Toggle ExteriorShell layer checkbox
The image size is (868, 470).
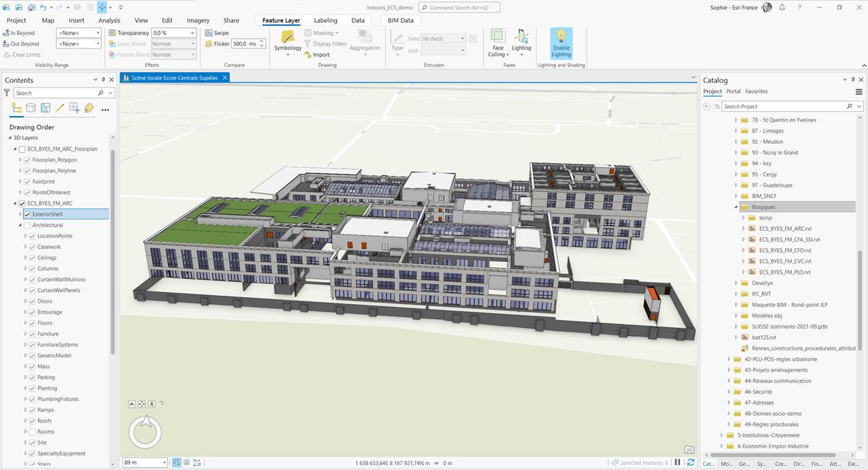pos(27,215)
